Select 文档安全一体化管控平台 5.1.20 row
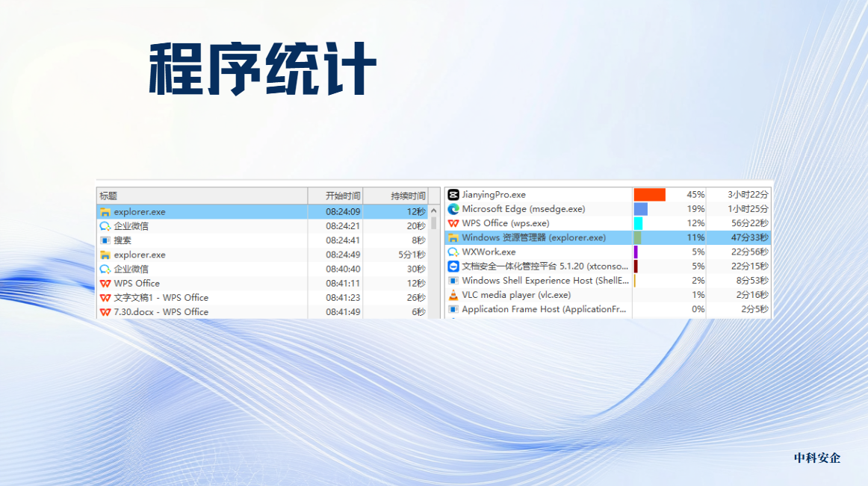This screenshot has width=868, height=486. 608,267
